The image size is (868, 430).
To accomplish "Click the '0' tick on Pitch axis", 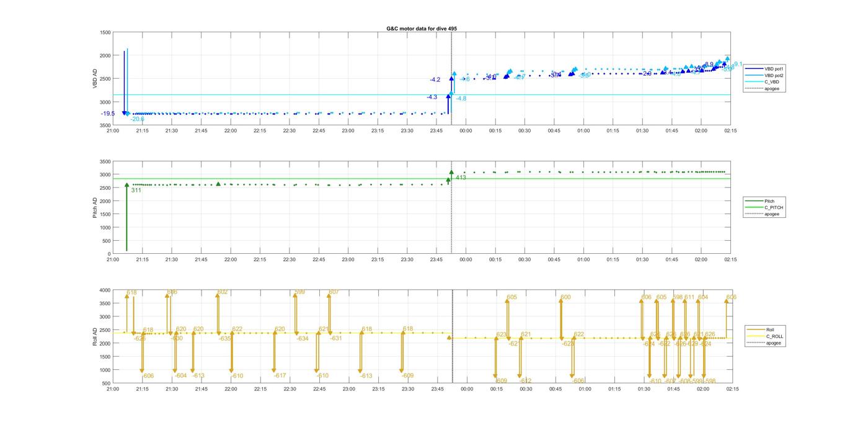I will pyautogui.click(x=109, y=254).
